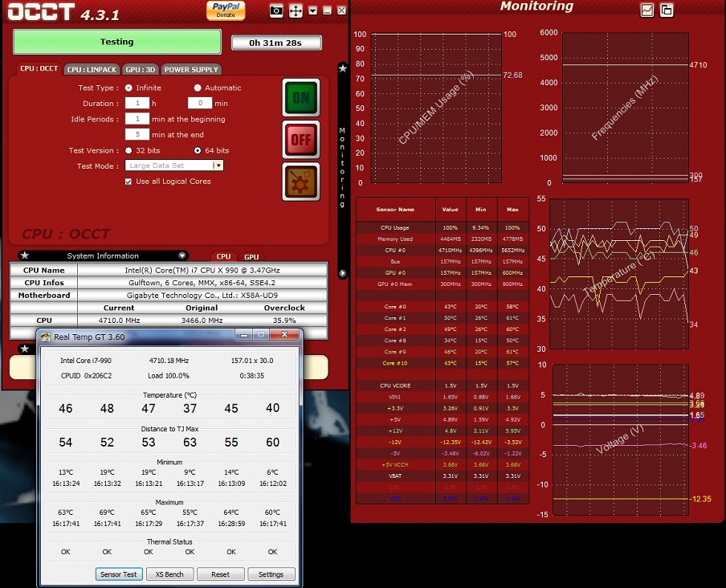The width and height of the screenshot is (726, 588).
Task: Click the Duration hours field
Action: point(137,104)
